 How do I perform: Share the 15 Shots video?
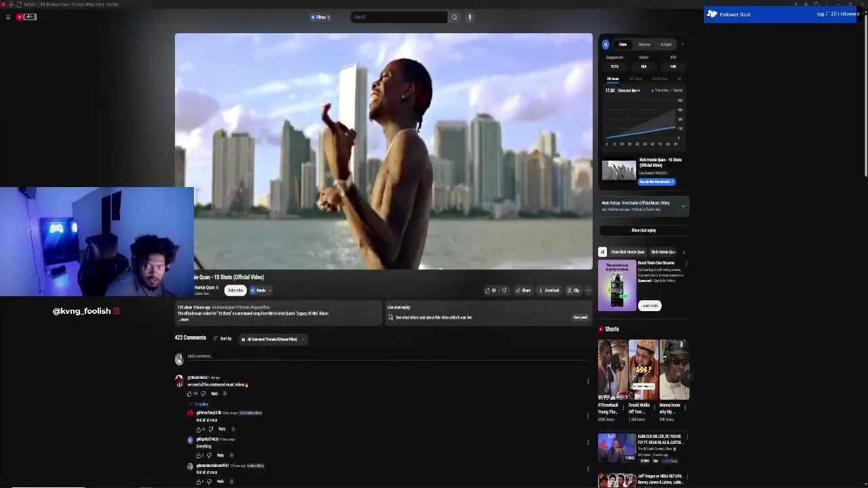coord(522,290)
